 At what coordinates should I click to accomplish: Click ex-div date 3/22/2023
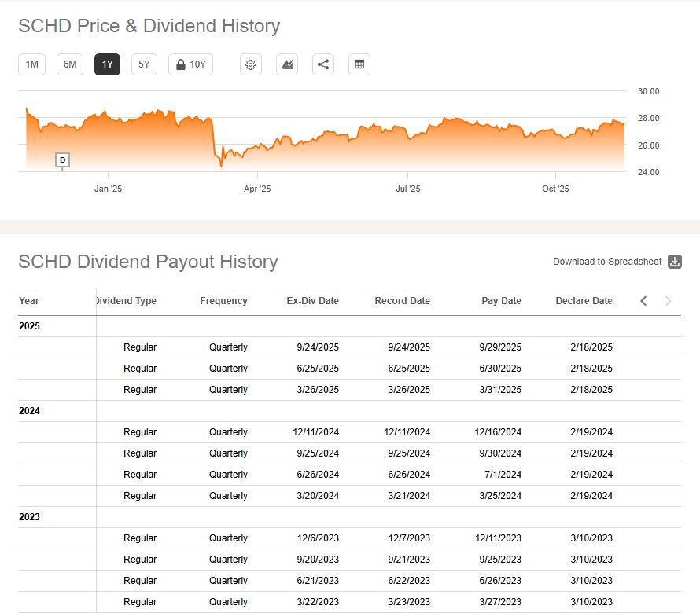[318, 602]
